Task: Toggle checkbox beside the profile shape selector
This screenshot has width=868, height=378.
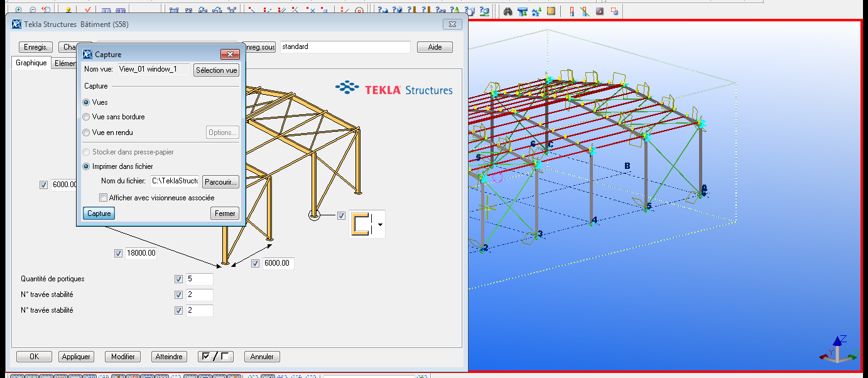Action: point(341,215)
